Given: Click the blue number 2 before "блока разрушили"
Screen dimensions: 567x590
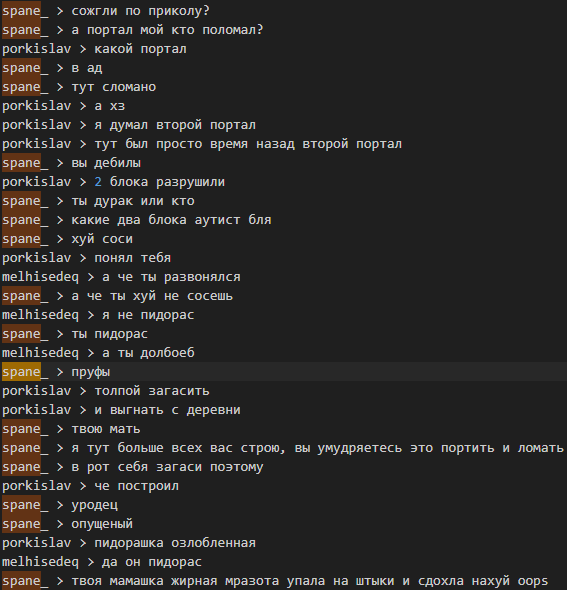Looking at the screenshot, I should click(x=98, y=182).
